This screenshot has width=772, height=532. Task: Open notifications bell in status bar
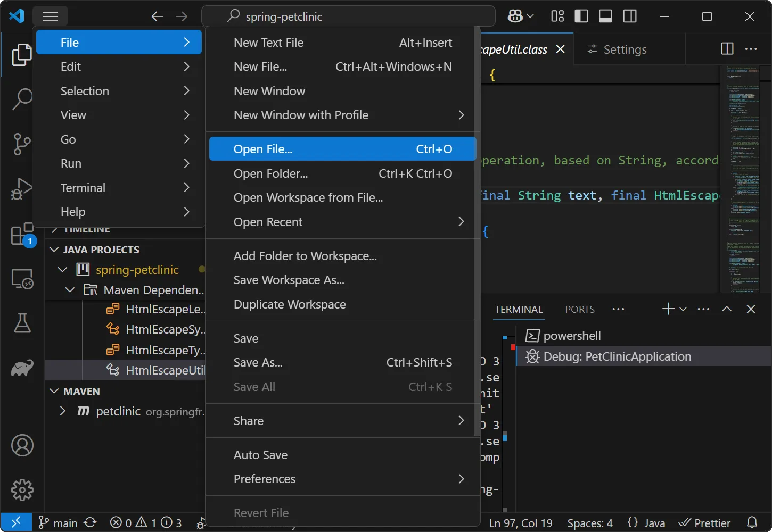point(752,523)
